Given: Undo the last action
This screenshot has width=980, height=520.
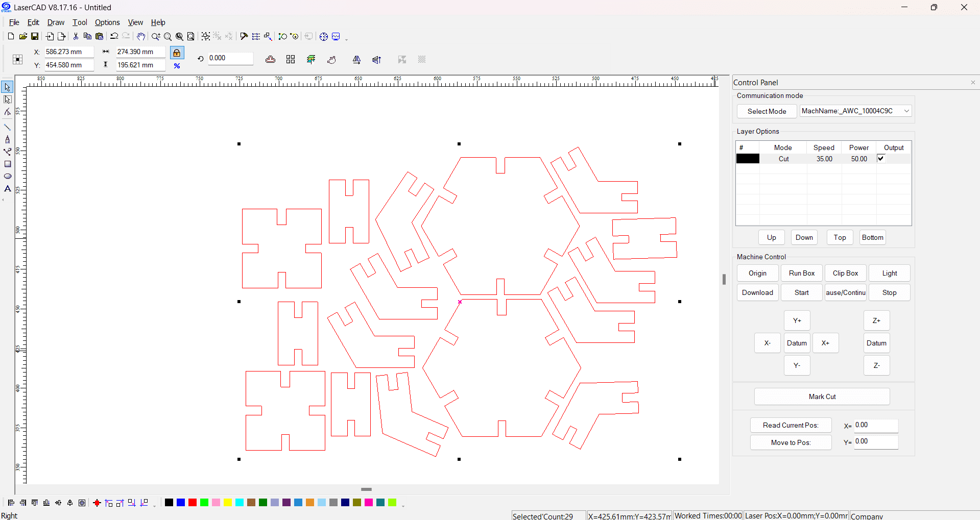Looking at the screenshot, I should 114,36.
